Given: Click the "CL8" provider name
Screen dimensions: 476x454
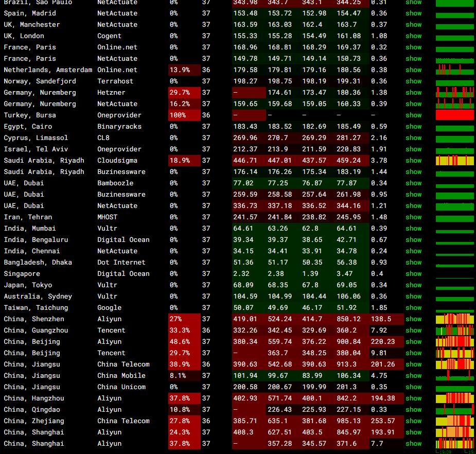Looking at the screenshot, I should (103, 138).
